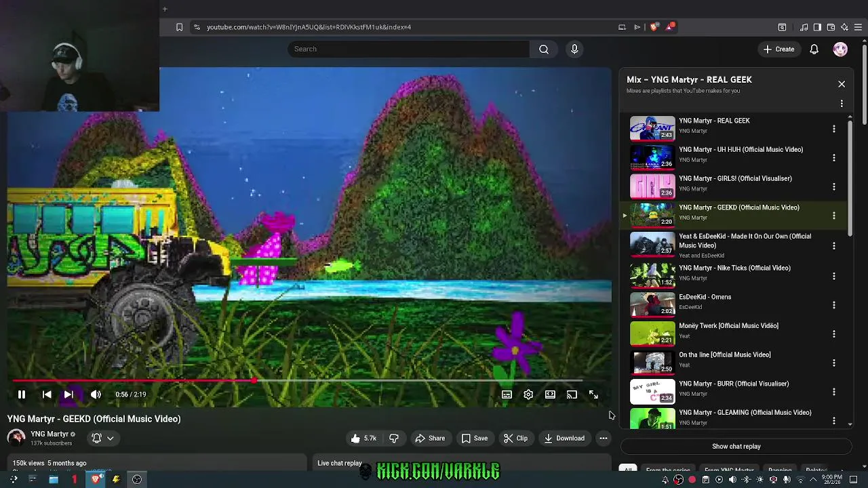Close the mix playlist panel
The image size is (868, 488).
click(842, 84)
